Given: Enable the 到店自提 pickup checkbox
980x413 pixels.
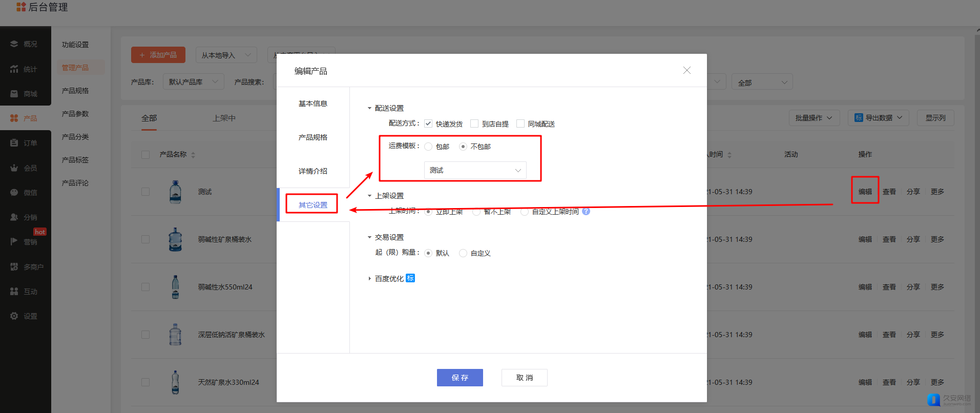Looking at the screenshot, I should (474, 123).
